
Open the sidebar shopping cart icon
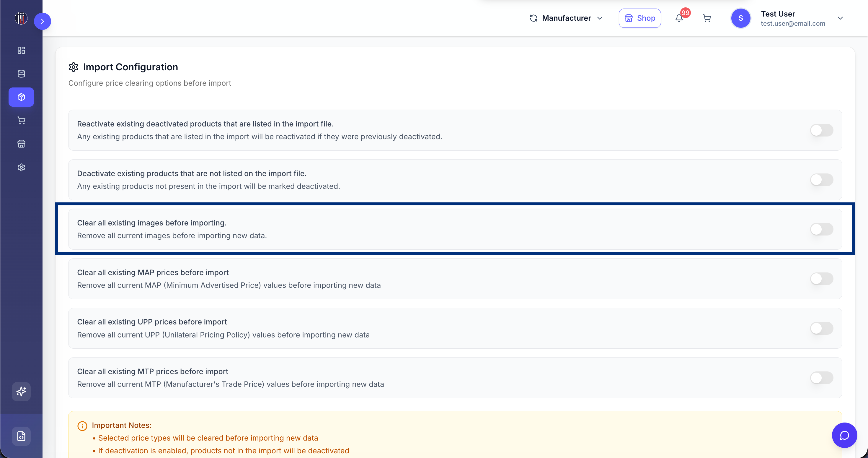(21, 120)
